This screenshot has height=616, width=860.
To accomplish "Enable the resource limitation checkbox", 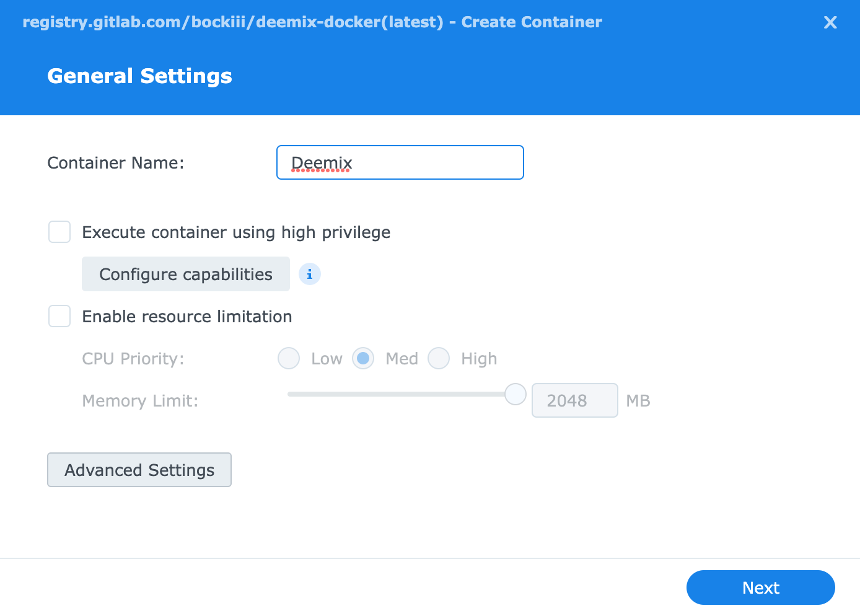I will [x=59, y=317].
